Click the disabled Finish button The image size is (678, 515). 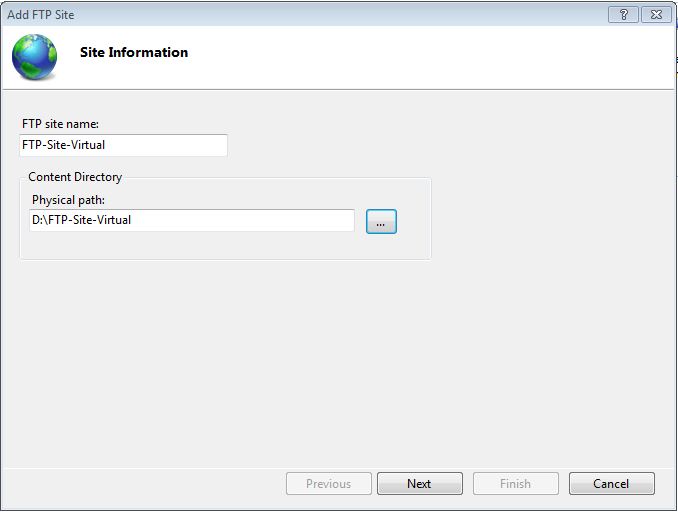click(x=515, y=483)
